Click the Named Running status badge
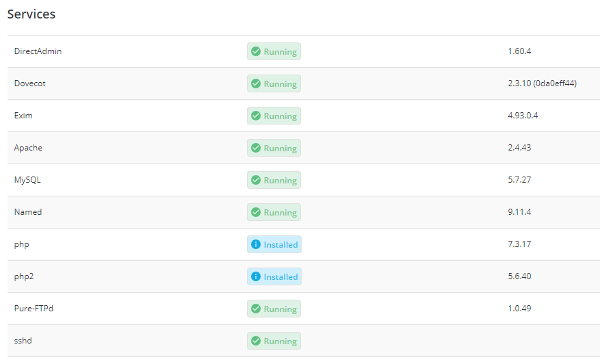 [274, 212]
